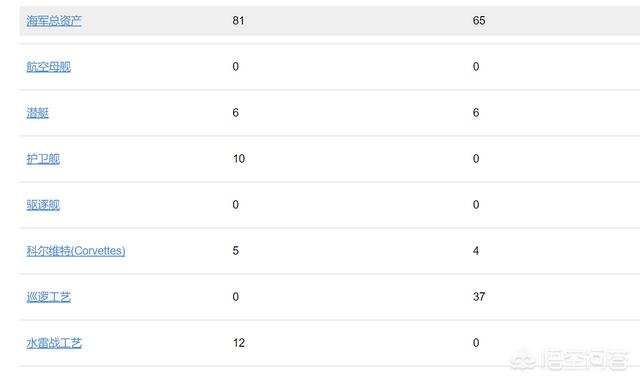Screen dimensions: 640x382
Task: Click the last 0 in the 驱逐舰 row
Action: (476, 205)
